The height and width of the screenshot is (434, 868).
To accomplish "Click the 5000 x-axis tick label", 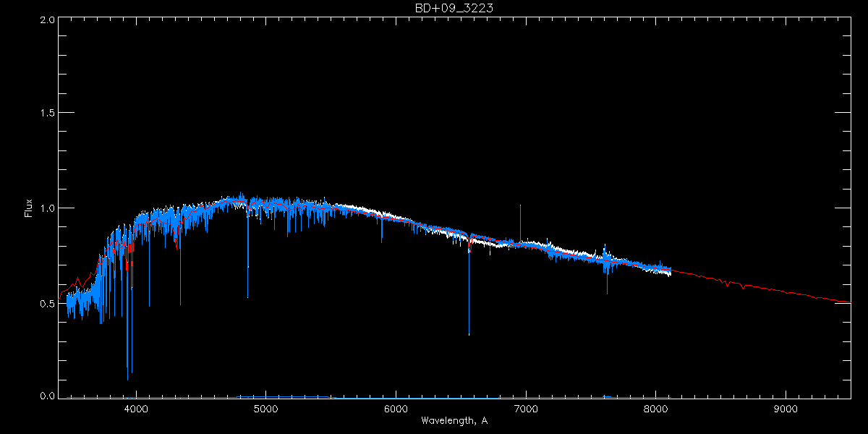I will click(x=265, y=409).
